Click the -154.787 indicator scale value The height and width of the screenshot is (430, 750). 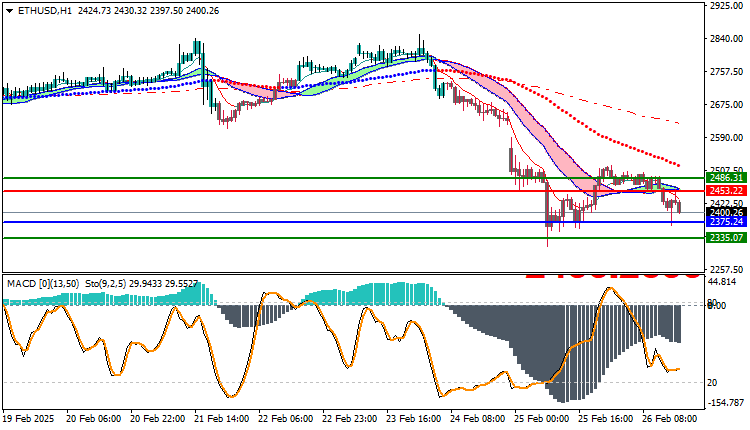pos(724,403)
